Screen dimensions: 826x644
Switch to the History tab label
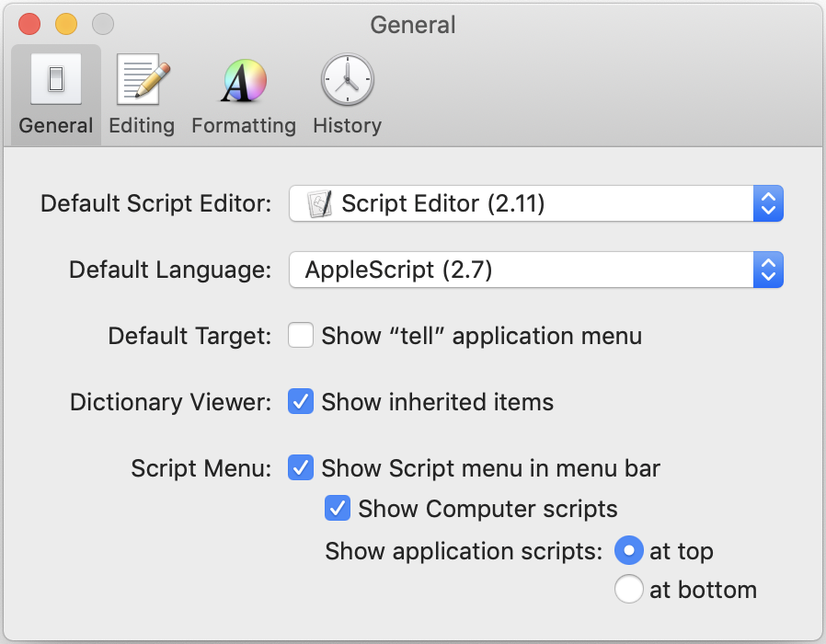[x=347, y=126]
